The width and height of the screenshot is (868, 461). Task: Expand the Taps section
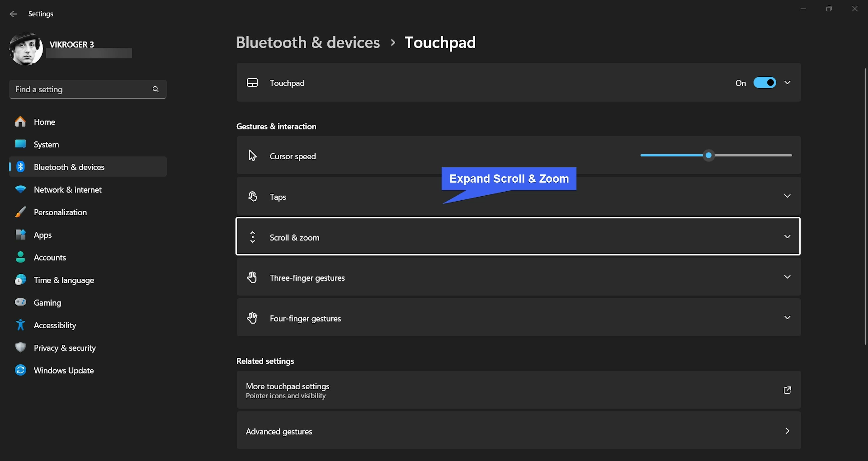[x=787, y=196]
